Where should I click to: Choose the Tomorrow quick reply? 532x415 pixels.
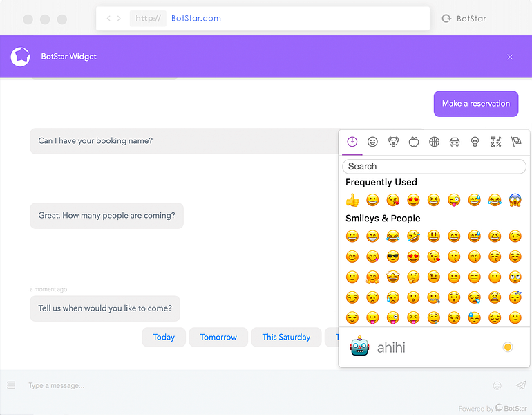(218, 337)
